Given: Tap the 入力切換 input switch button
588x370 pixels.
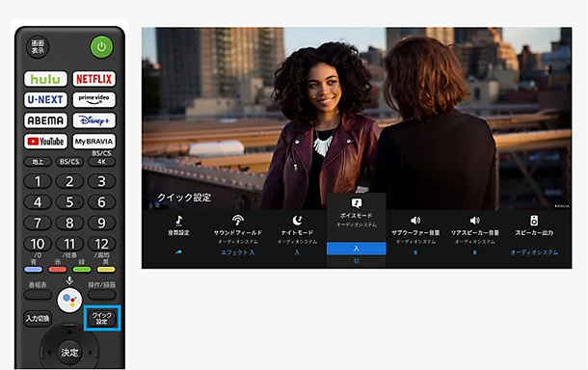Looking at the screenshot, I should click(38, 319).
